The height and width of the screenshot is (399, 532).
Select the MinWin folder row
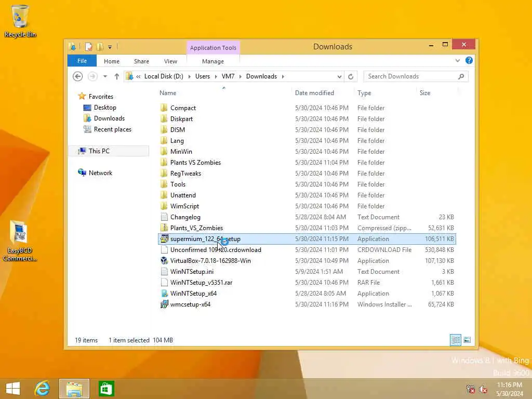pos(307,151)
